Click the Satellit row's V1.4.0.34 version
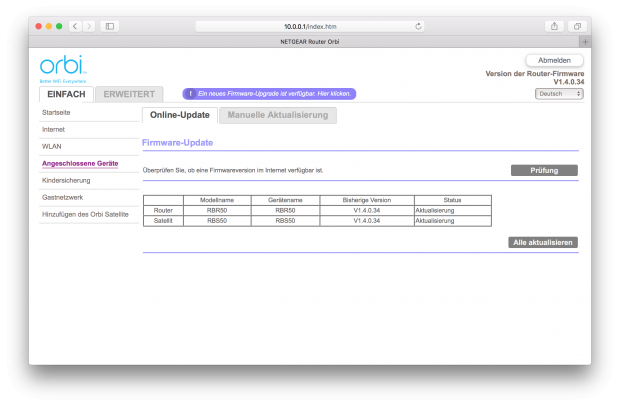 [367, 221]
